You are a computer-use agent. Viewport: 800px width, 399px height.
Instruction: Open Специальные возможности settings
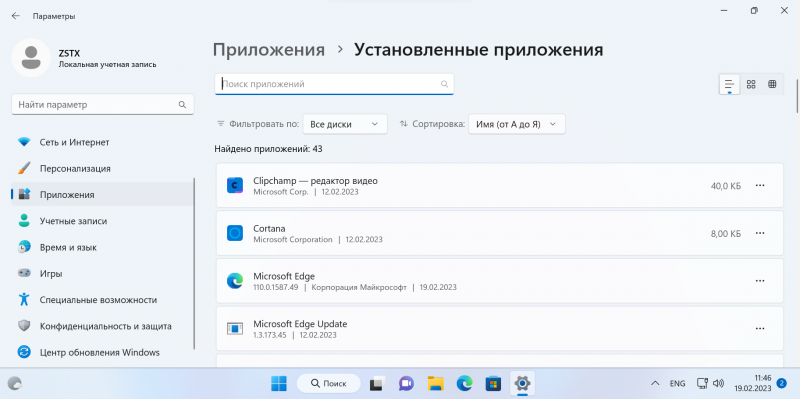102,300
